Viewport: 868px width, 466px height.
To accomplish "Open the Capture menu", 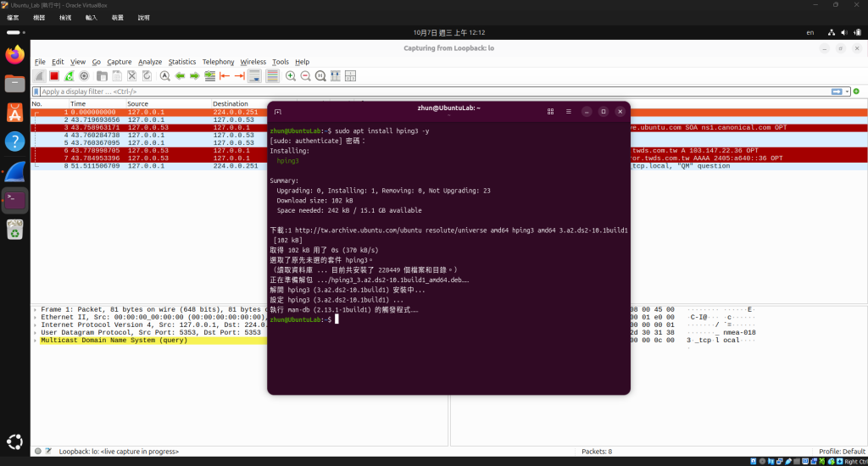I will 119,62.
